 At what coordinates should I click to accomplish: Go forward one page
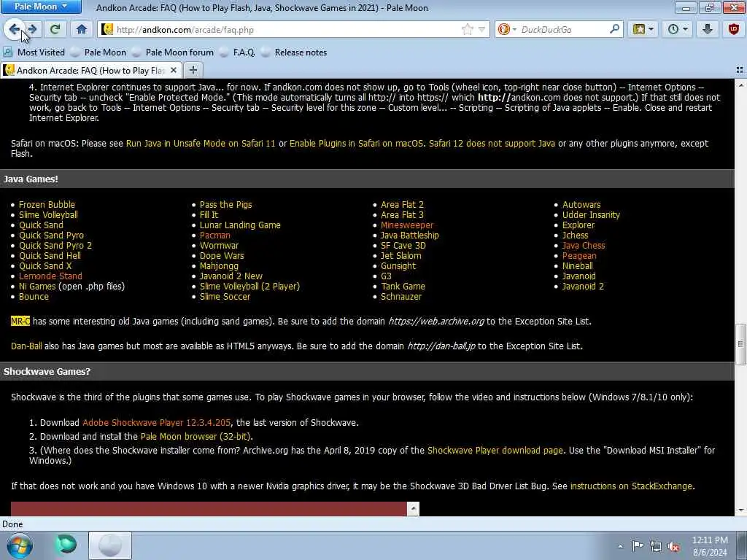pos(32,29)
